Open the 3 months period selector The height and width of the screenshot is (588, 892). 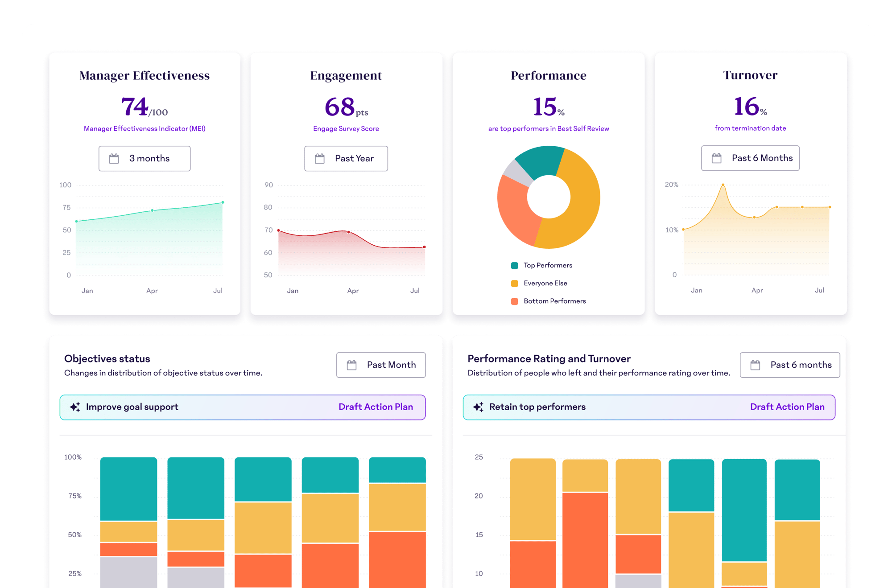click(145, 158)
